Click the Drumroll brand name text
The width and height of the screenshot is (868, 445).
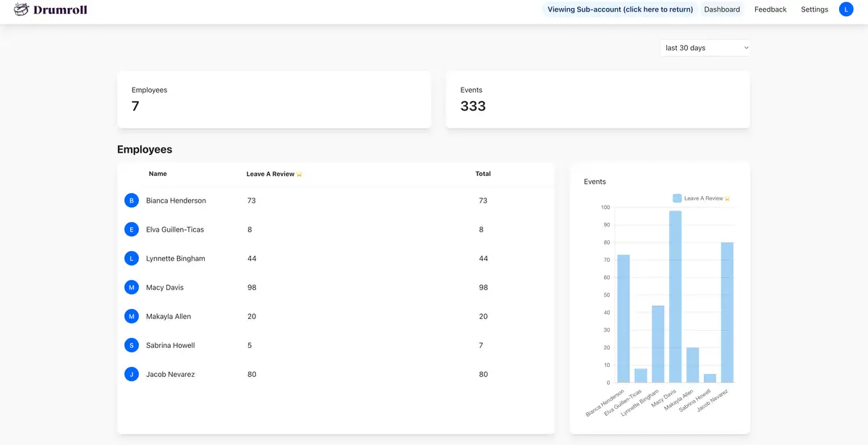60,9
